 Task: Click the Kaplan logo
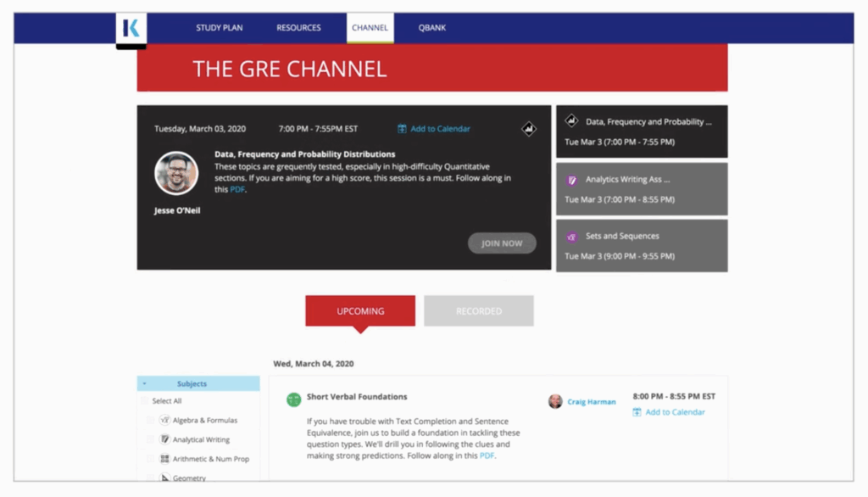130,28
